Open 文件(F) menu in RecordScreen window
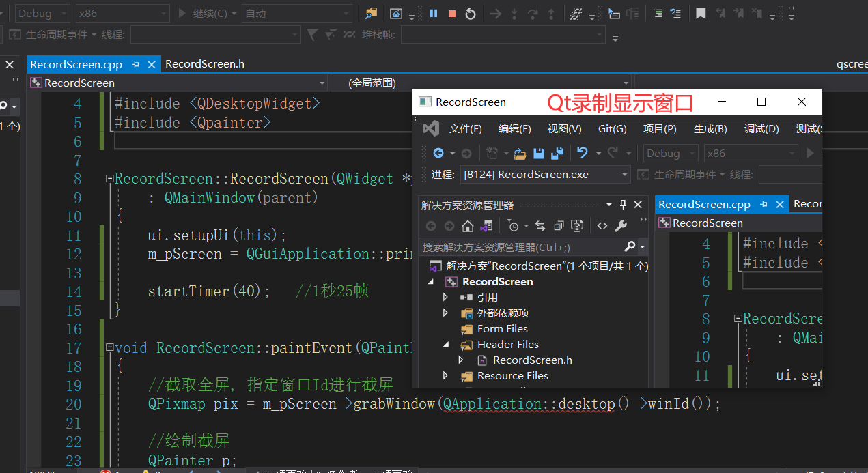The height and width of the screenshot is (473, 868). (x=465, y=129)
